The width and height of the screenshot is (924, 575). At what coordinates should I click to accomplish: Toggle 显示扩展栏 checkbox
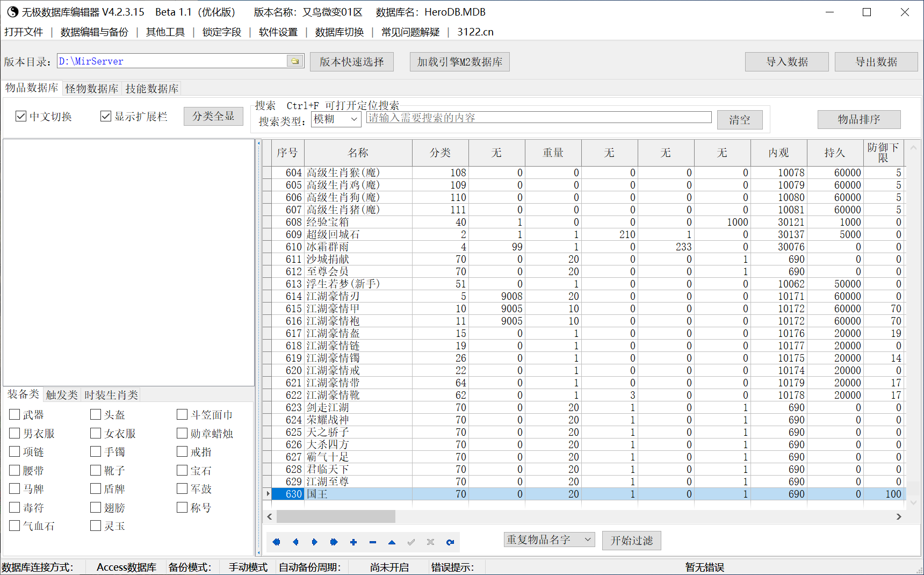tap(106, 116)
